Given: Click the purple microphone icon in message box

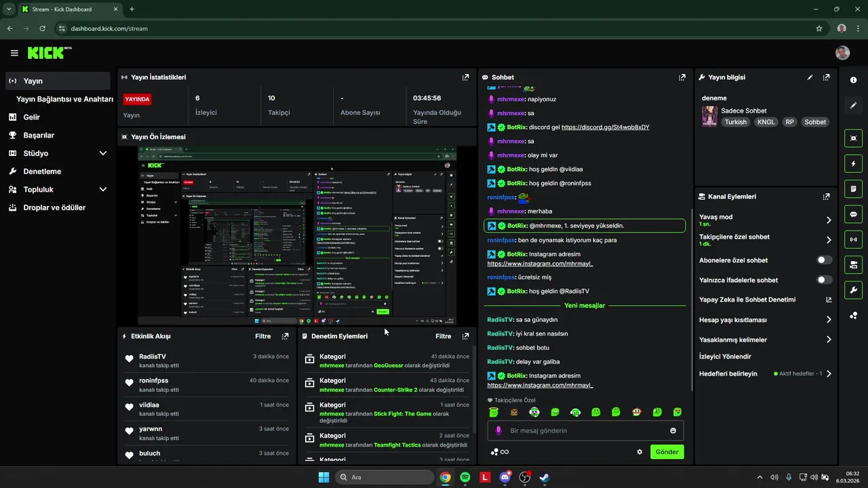Looking at the screenshot, I should point(498,430).
